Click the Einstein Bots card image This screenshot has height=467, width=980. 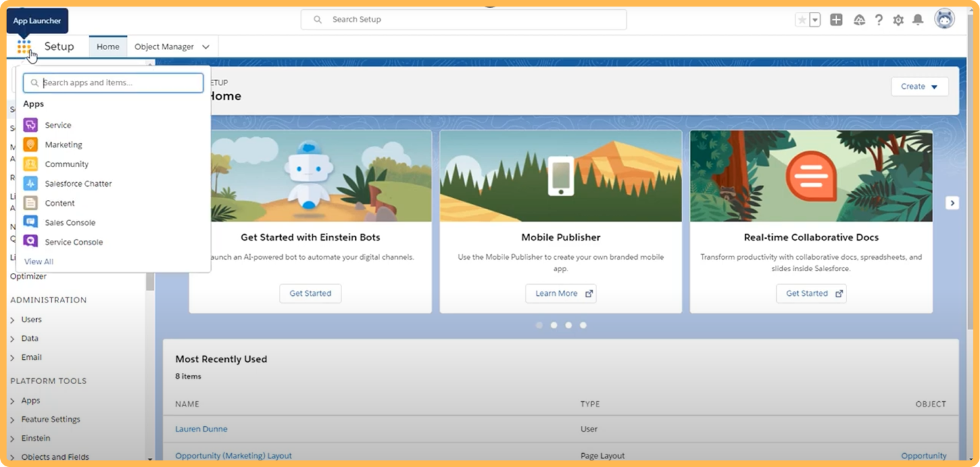coord(321,176)
